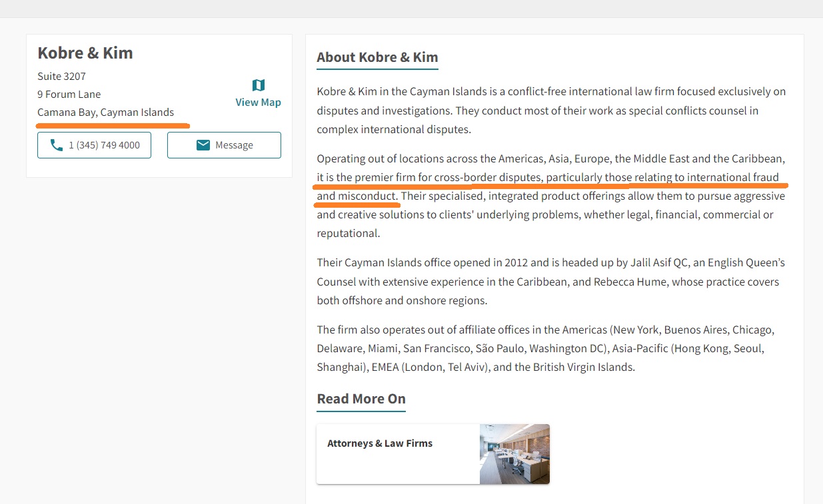Select the Kobre & Kim heading

coord(85,53)
